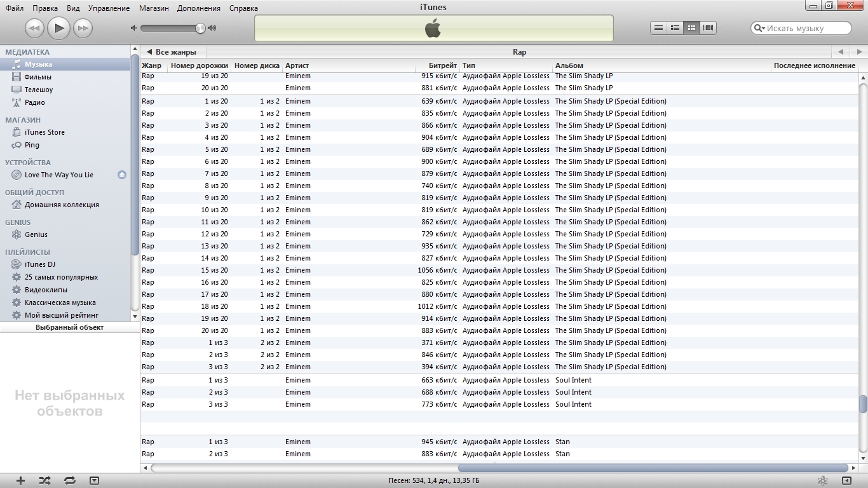Go back to the previous track
Screen dimensions: 868x488
click(34, 28)
